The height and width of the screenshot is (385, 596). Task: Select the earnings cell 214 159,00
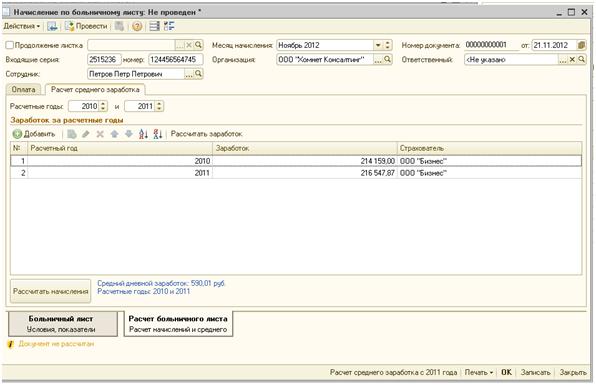point(305,161)
